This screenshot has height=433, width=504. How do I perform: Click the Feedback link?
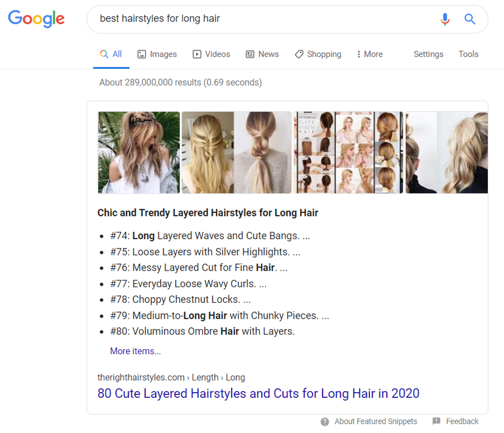462,421
